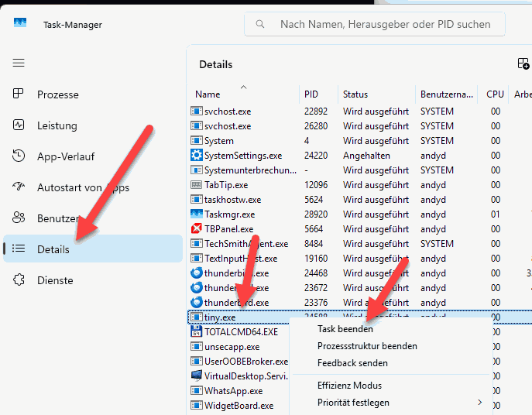Choose Feedback senden in context menu

[352, 363]
